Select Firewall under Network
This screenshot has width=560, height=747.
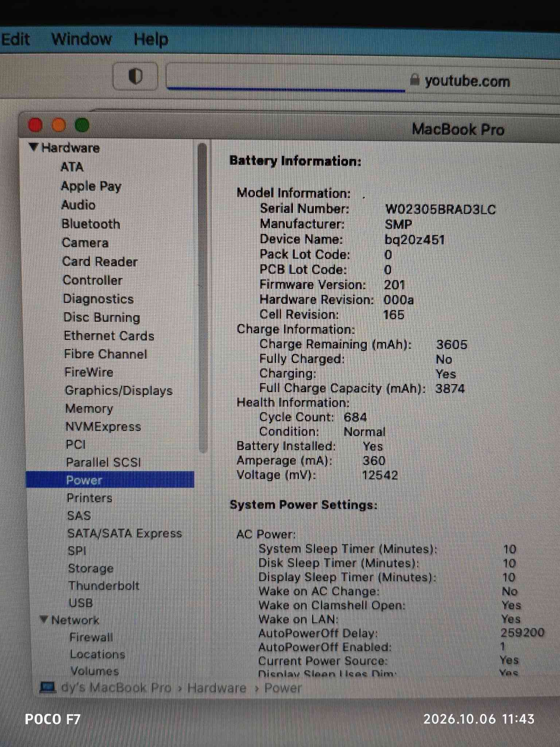[x=92, y=637]
